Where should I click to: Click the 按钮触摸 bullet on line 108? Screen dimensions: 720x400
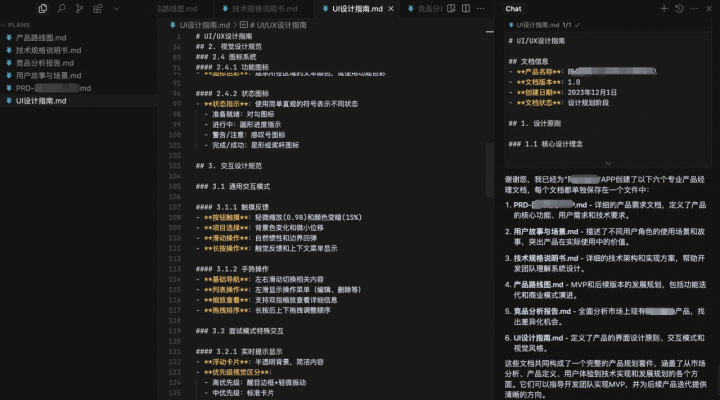coord(279,217)
